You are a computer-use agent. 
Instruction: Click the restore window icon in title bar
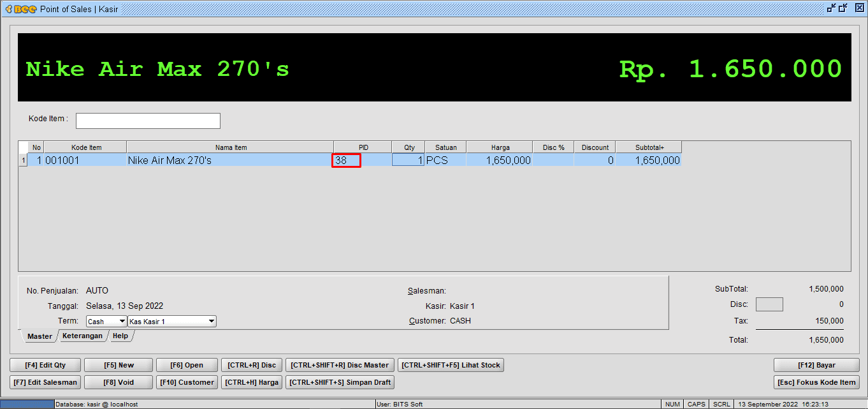pos(844,8)
